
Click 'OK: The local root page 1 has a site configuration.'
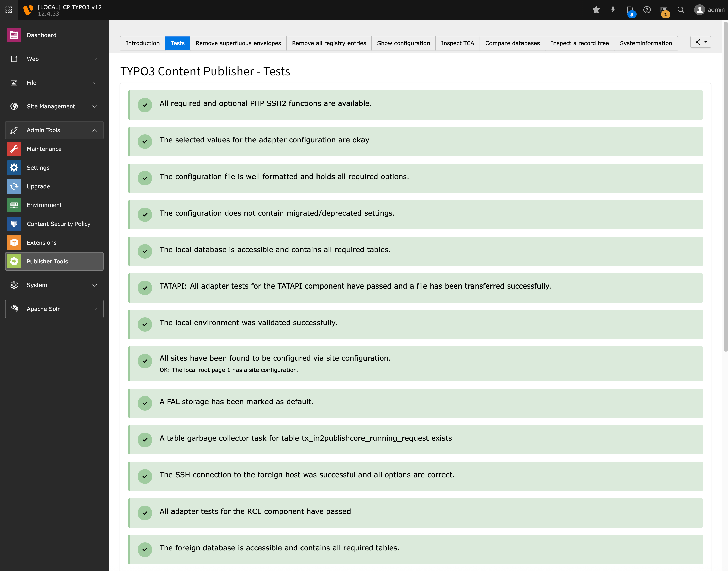pos(229,370)
